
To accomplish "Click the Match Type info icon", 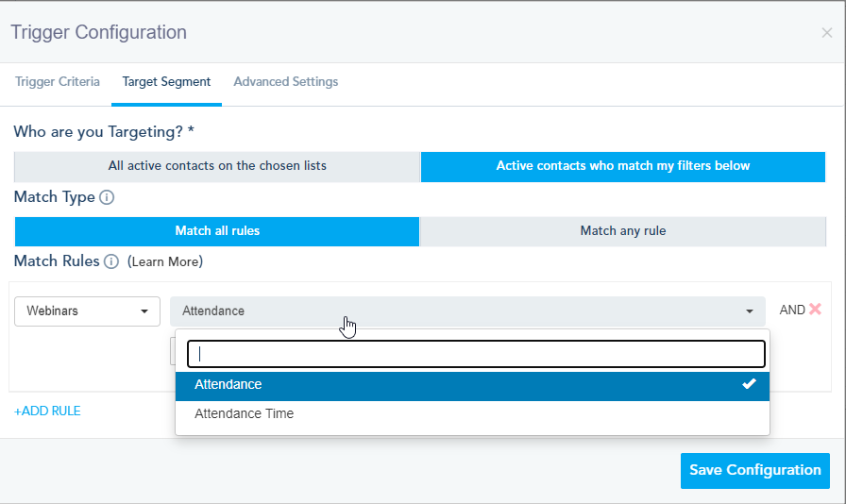I will (107, 198).
